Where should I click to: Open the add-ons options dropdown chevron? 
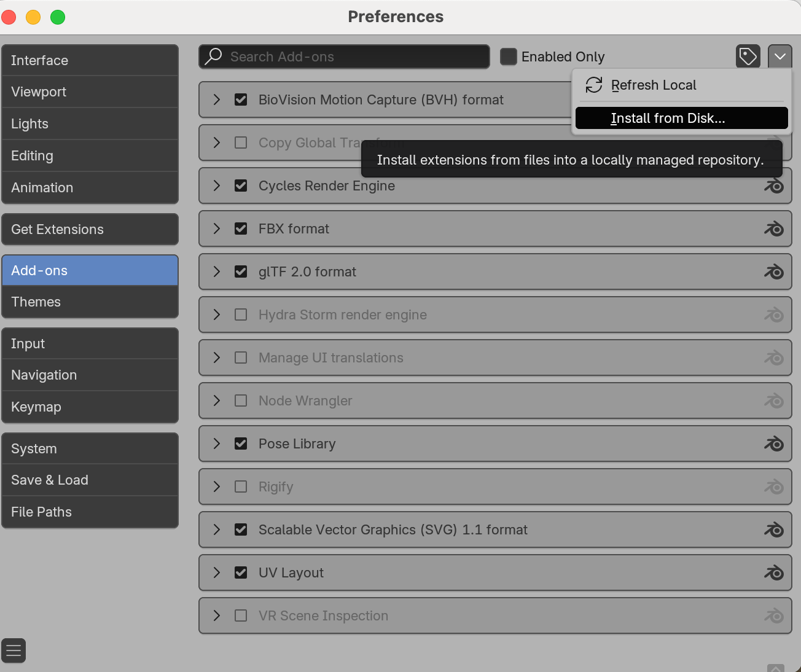tap(780, 56)
